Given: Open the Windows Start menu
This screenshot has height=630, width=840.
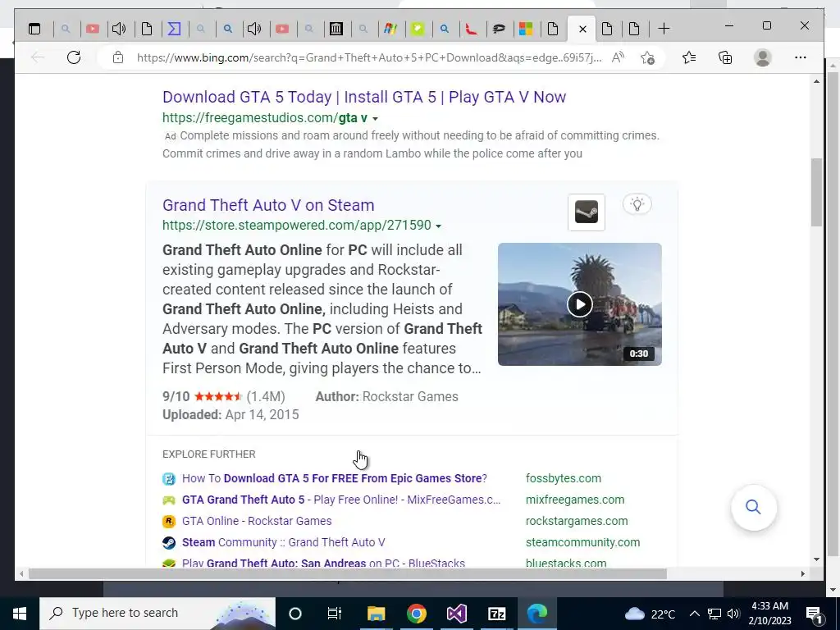Looking at the screenshot, I should click(20, 614).
